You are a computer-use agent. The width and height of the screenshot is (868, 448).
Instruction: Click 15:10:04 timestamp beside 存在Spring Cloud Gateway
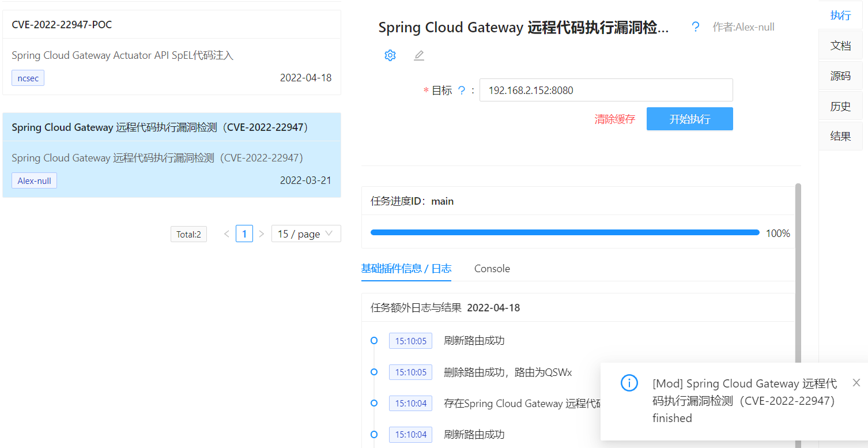pyautogui.click(x=410, y=403)
